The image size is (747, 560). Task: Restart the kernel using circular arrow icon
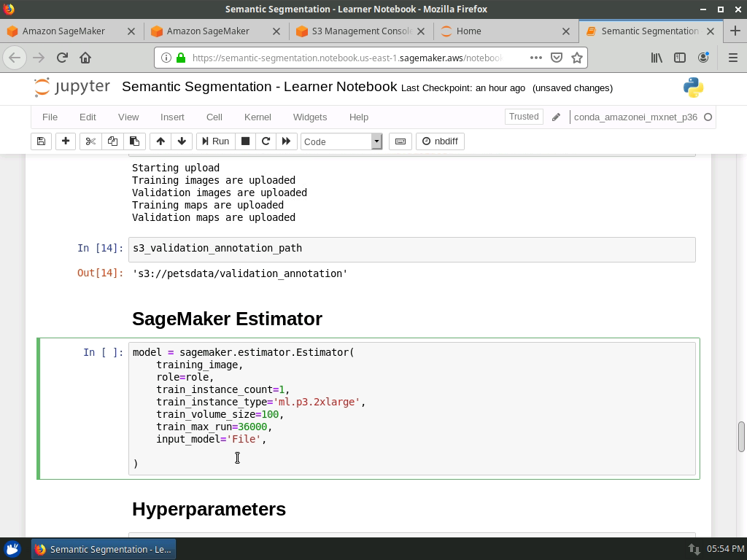[266, 141]
